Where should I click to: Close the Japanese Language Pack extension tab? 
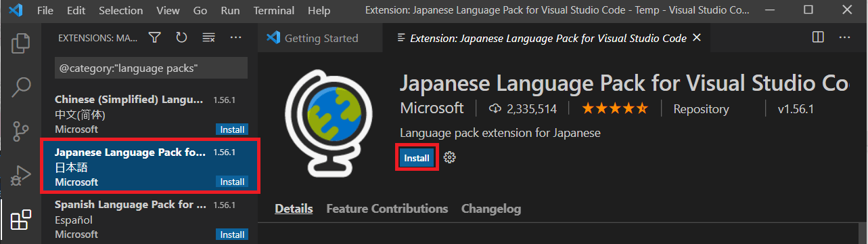point(698,38)
